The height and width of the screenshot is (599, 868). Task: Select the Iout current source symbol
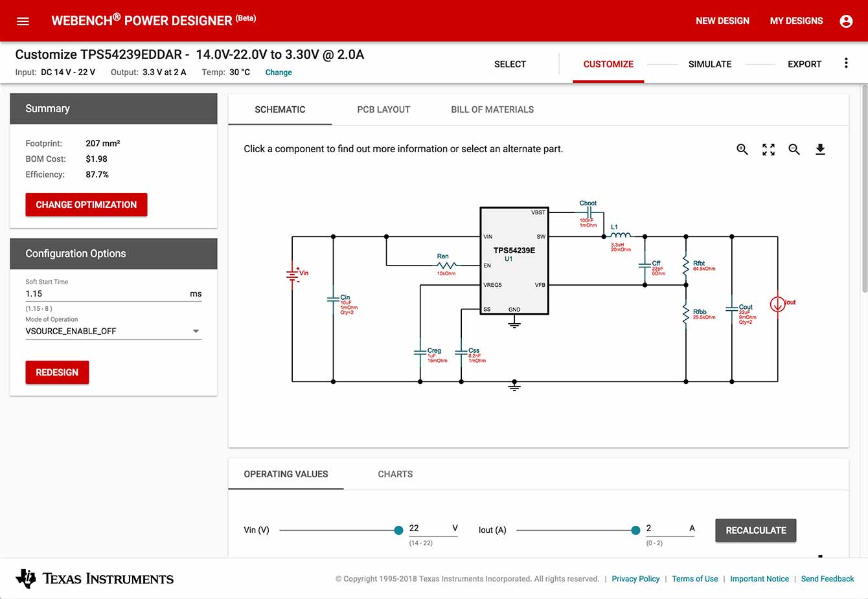pyautogui.click(x=777, y=304)
